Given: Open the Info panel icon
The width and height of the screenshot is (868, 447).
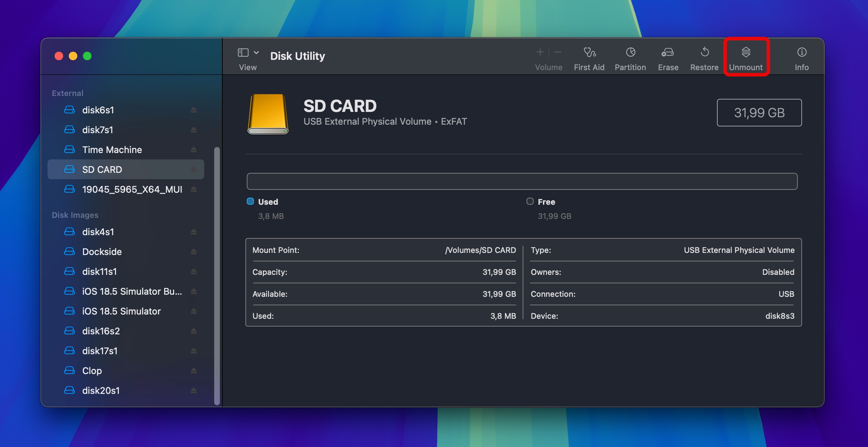Looking at the screenshot, I should coord(802,52).
